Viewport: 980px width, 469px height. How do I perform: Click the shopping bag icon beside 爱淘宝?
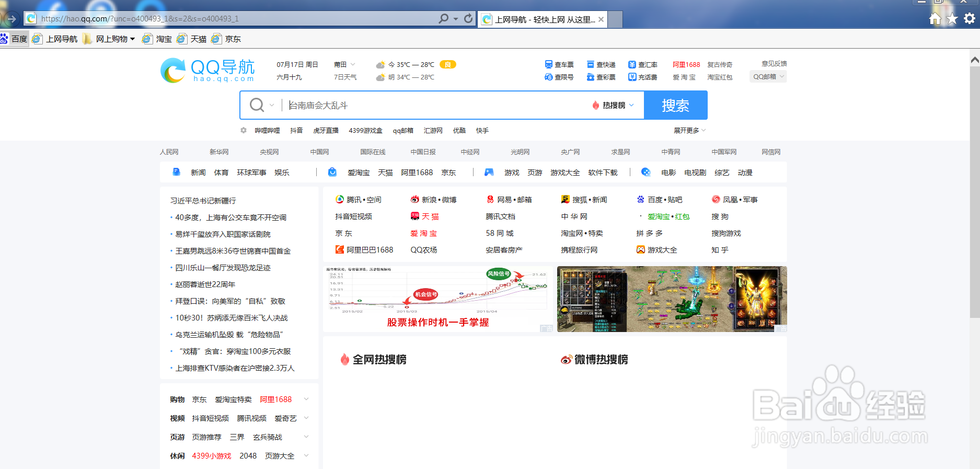click(332, 172)
